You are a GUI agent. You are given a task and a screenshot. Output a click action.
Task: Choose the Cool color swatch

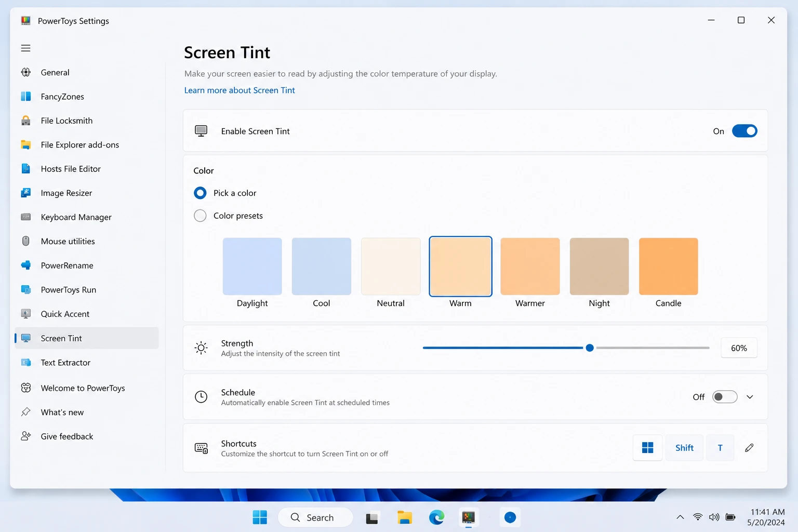click(322, 267)
